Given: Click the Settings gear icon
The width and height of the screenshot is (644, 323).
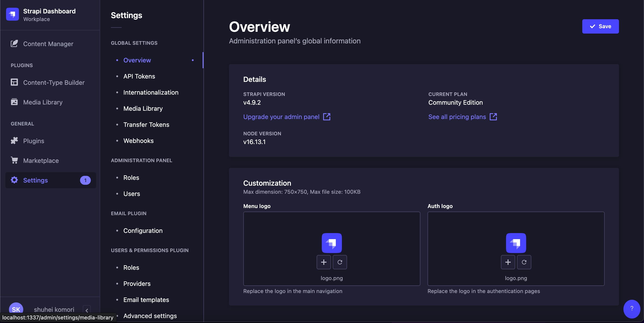Looking at the screenshot, I should tap(14, 180).
